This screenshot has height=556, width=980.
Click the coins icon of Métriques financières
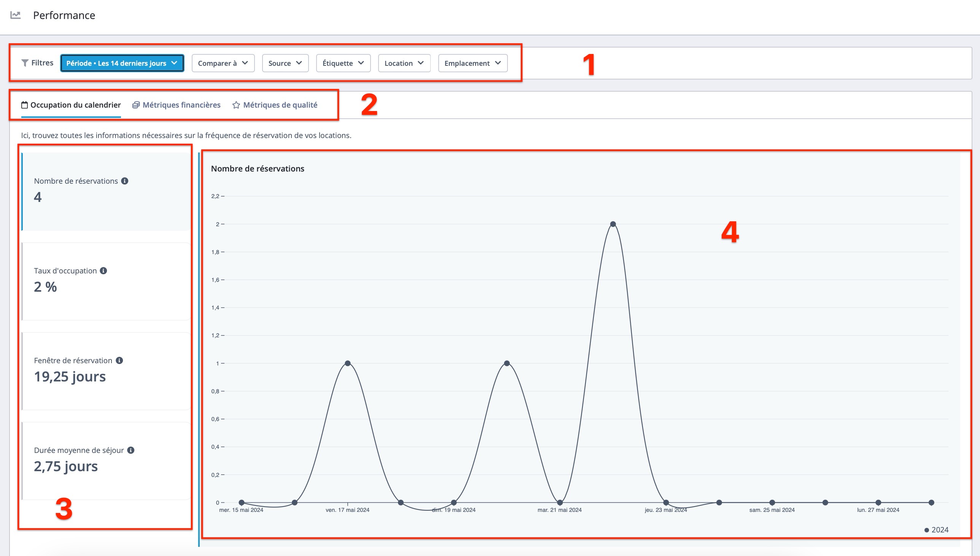tap(135, 105)
